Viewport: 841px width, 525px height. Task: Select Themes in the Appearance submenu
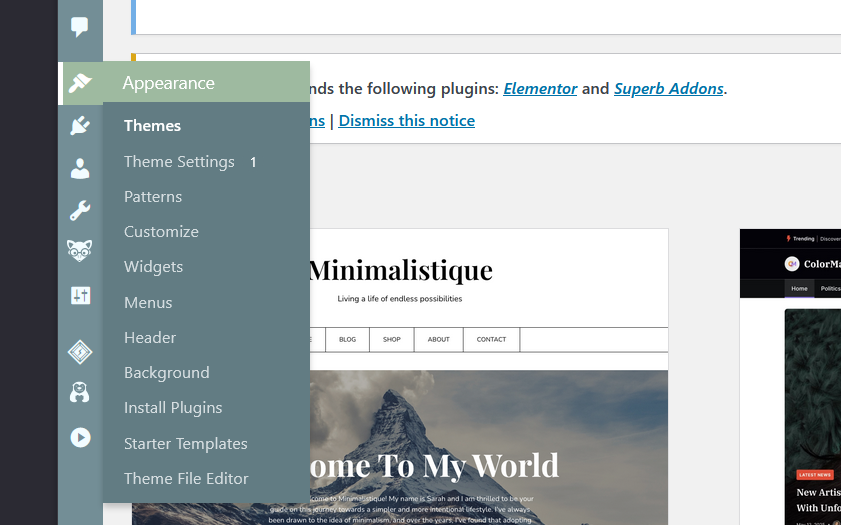pos(152,126)
